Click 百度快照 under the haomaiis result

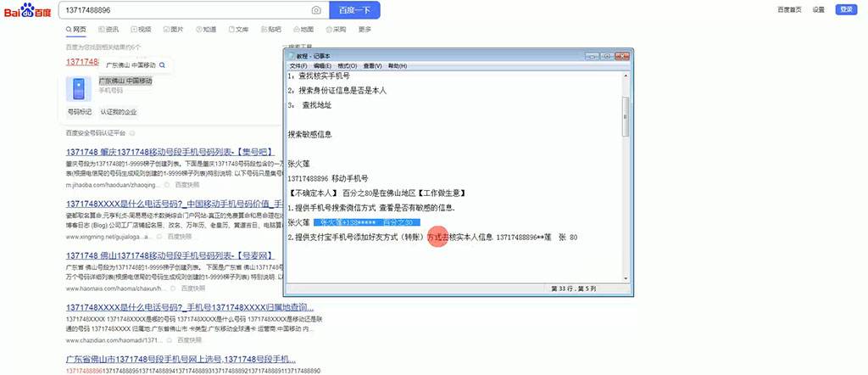[x=192, y=288]
